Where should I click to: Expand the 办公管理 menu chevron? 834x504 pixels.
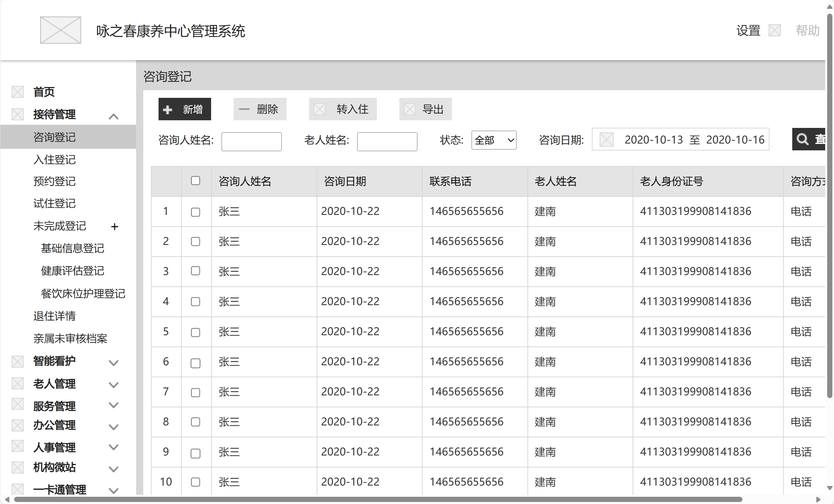point(114,427)
